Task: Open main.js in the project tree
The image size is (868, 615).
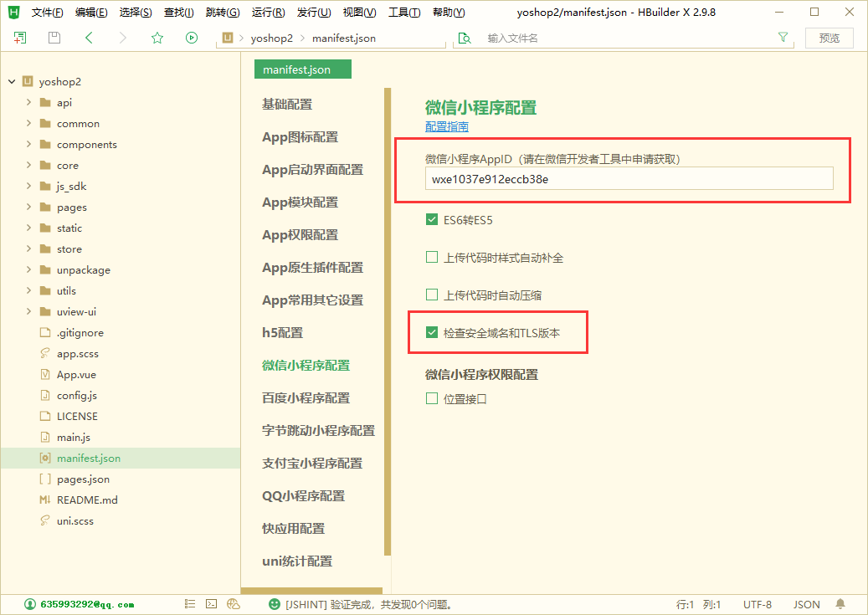Action: tap(74, 438)
